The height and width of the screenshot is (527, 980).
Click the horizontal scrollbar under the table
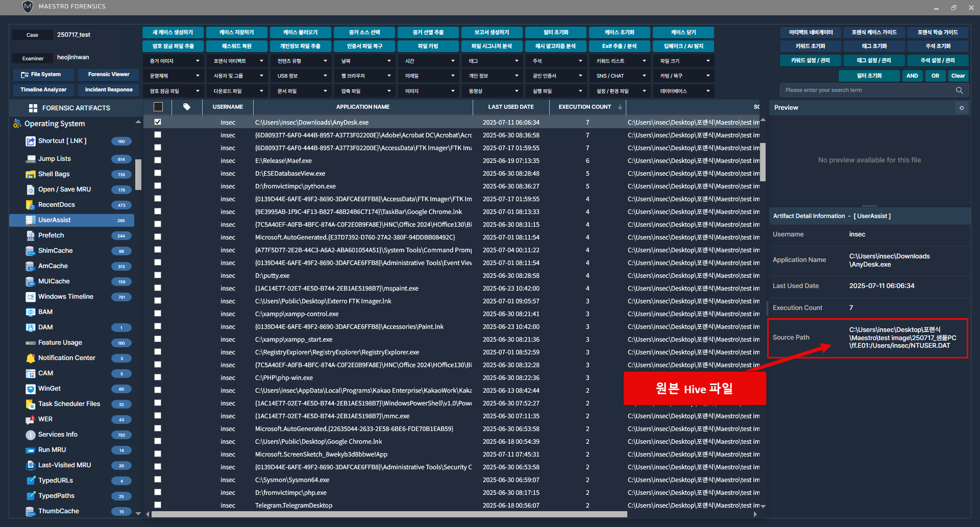click(x=389, y=514)
